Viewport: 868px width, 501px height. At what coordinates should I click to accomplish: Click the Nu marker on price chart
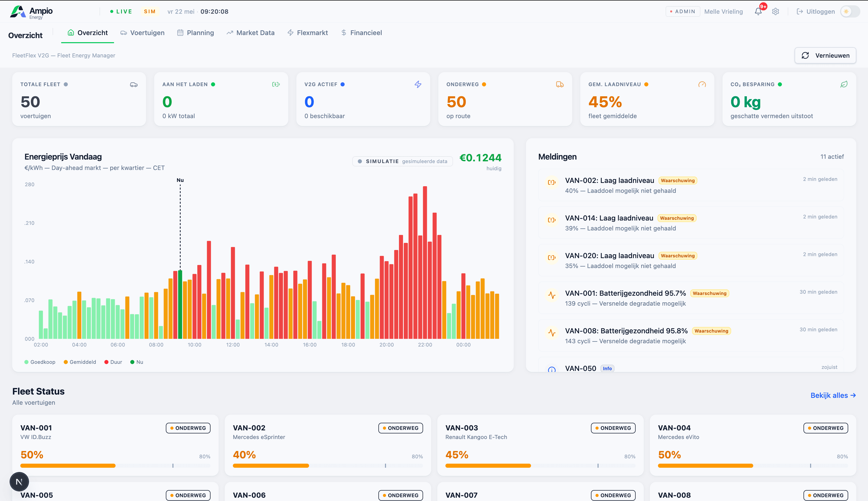(180, 180)
